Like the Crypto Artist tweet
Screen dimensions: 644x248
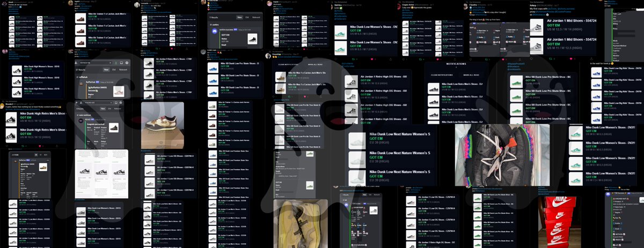437,58
